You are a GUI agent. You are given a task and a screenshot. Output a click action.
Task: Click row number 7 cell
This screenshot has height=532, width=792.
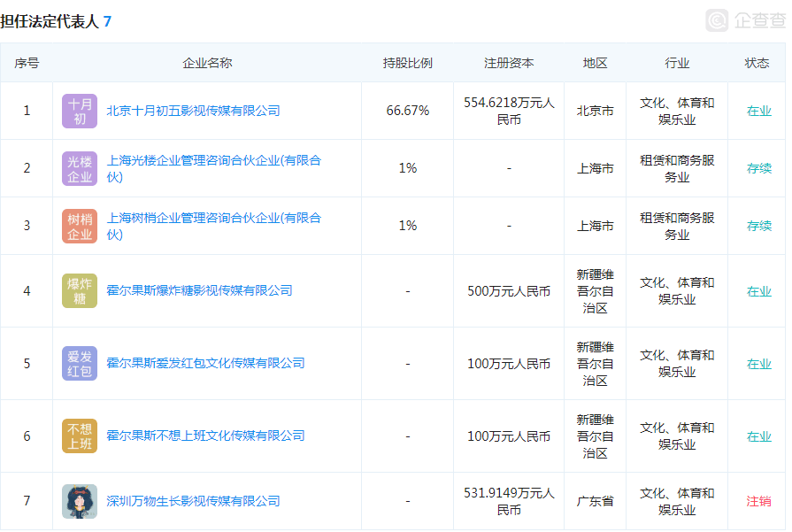pos(27,501)
